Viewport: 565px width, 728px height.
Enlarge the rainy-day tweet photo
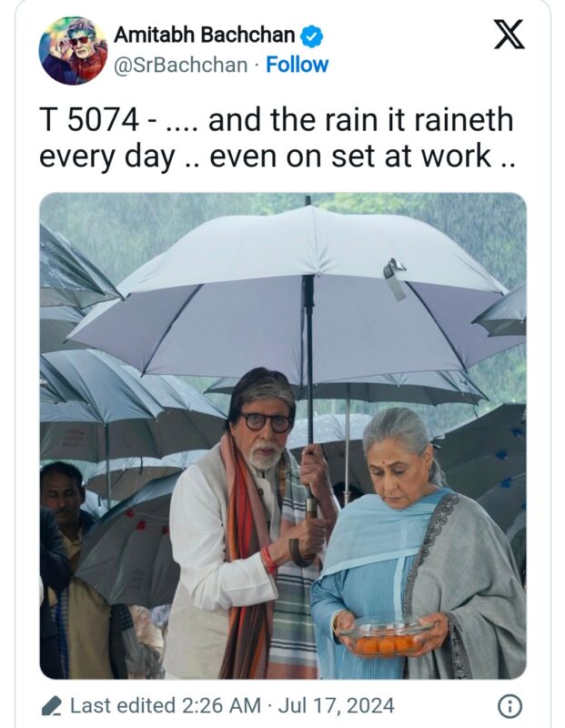[x=283, y=436]
